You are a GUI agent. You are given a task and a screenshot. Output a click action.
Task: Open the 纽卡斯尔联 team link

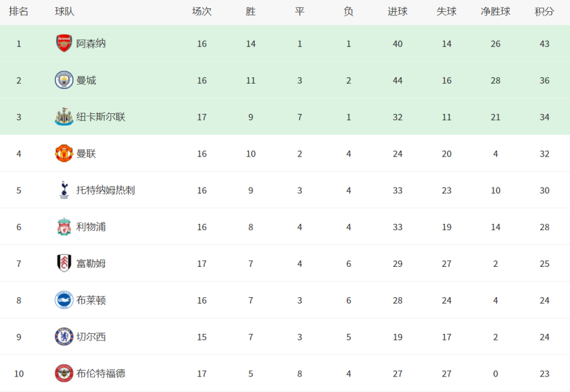(x=101, y=117)
